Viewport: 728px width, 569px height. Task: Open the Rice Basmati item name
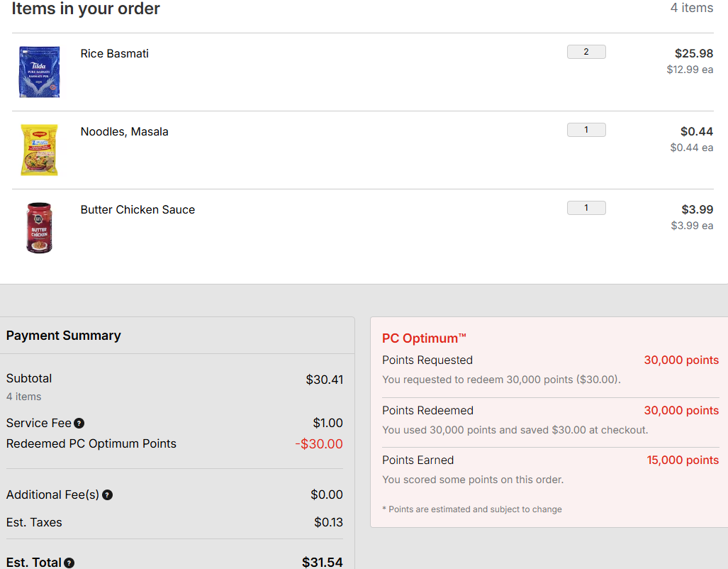coord(114,54)
